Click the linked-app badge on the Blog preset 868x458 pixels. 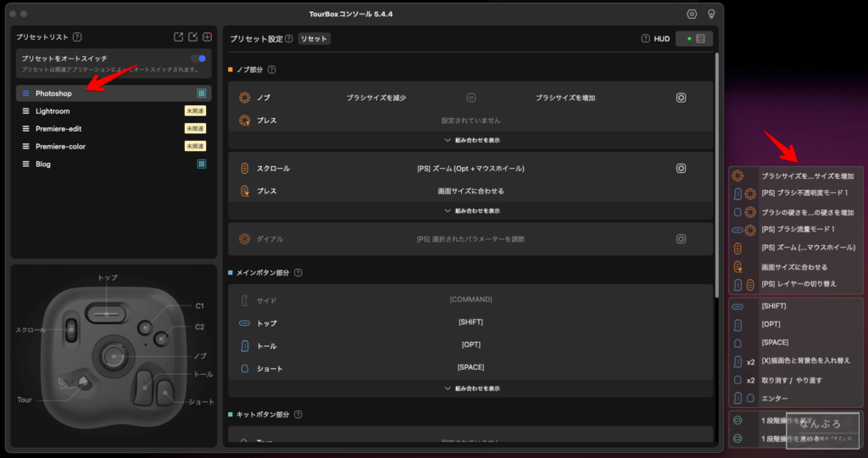coord(202,165)
